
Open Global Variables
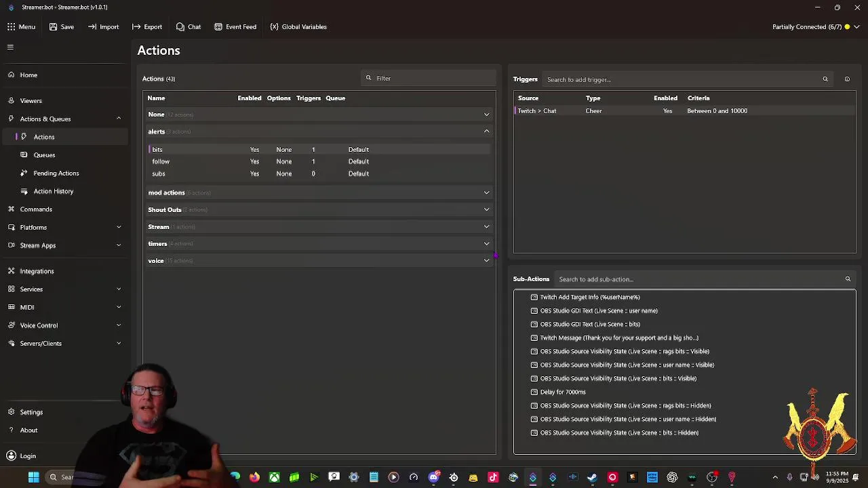pos(298,26)
